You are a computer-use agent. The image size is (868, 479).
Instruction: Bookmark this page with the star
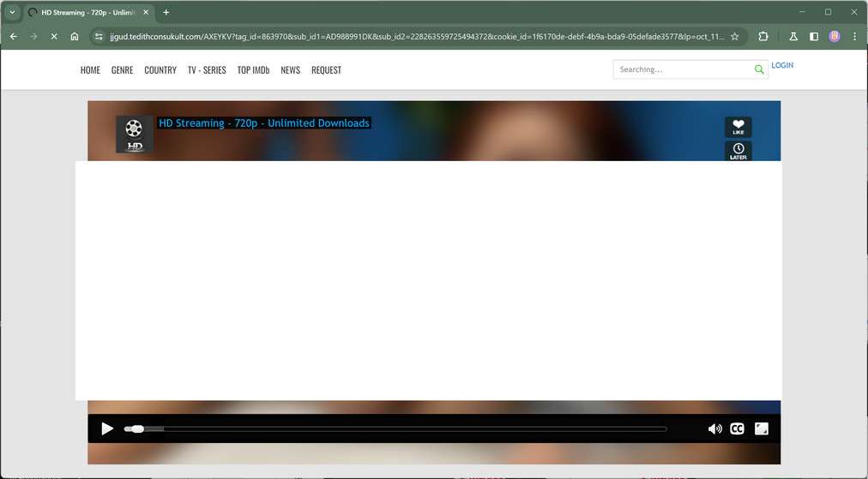click(x=734, y=37)
